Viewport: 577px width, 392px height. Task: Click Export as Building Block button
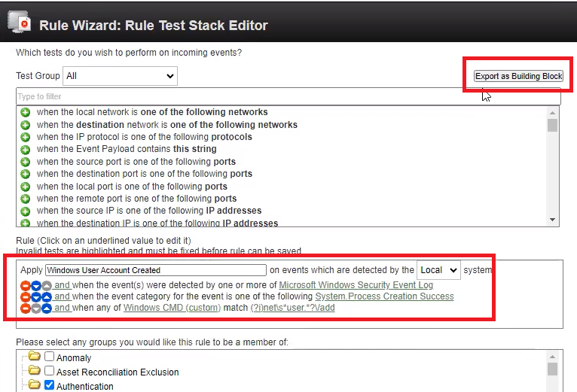(518, 76)
